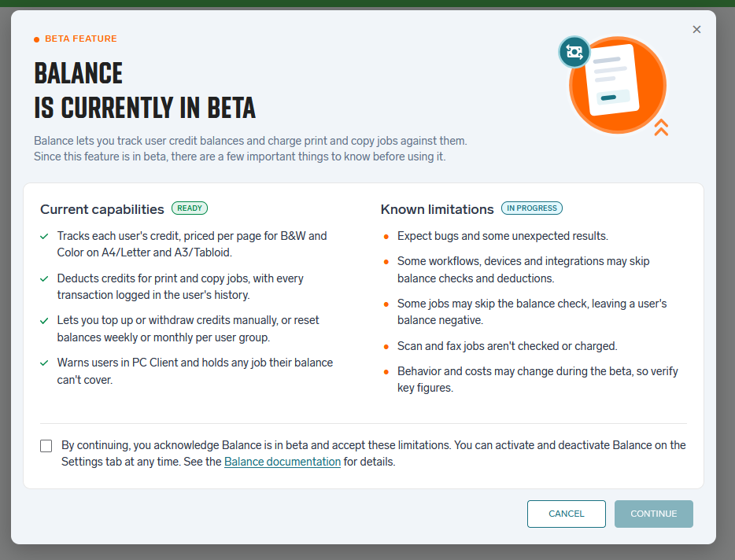Viewport: 735px width, 560px height.
Task: Click the bullet beside "Scan and fax jobs"
Action: coord(386,347)
